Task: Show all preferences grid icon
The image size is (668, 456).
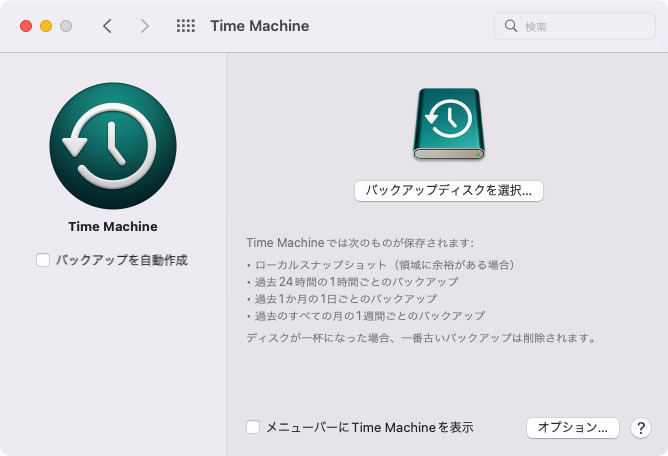Action: coord(186,26)
